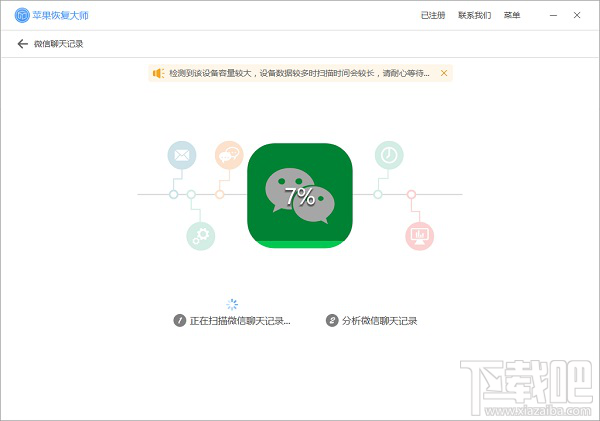Minimize the application window
This screenshot has width=600, height=421.
[x=553, y=15]
